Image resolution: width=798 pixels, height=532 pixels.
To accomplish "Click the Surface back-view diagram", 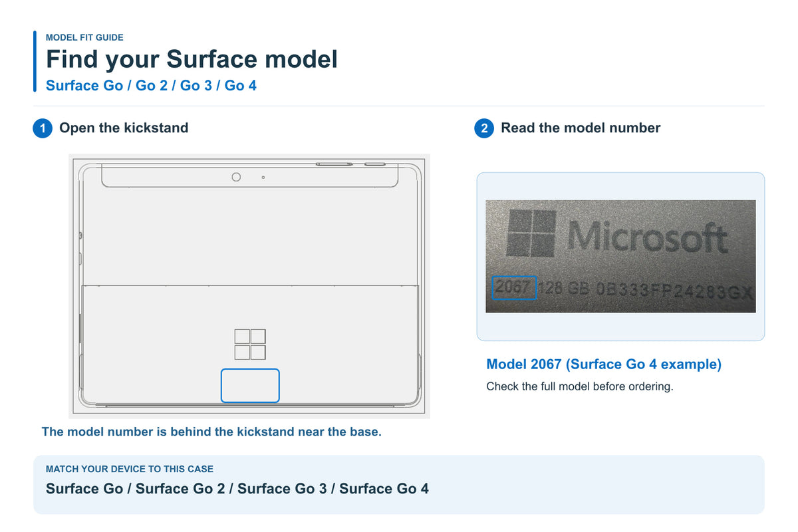I will pyautogui.click(x=249, y=286).
